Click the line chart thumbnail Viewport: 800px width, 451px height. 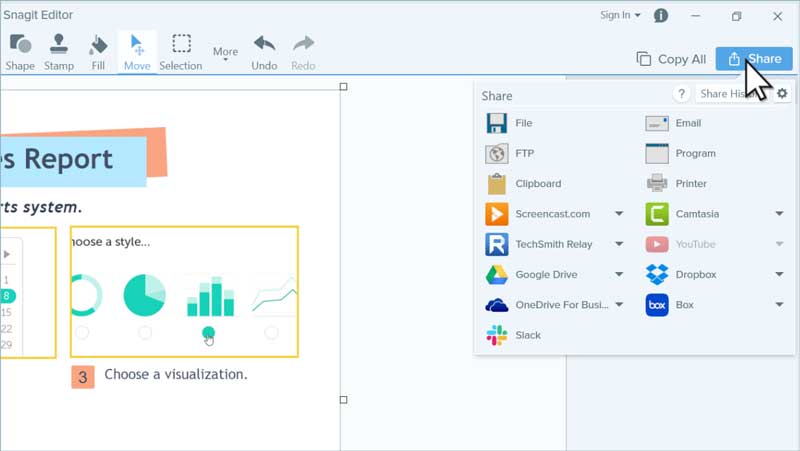274,295
